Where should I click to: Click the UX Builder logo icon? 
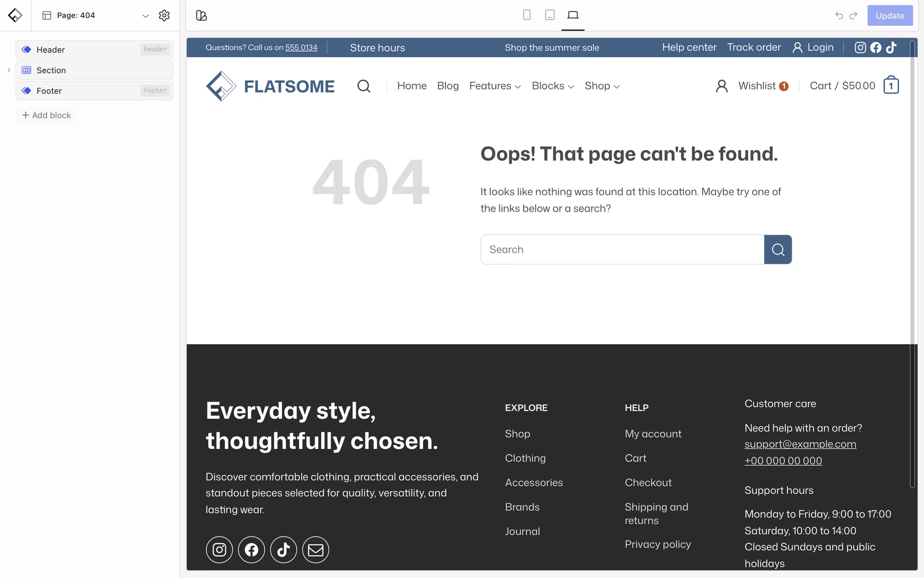tap(15, 15)
